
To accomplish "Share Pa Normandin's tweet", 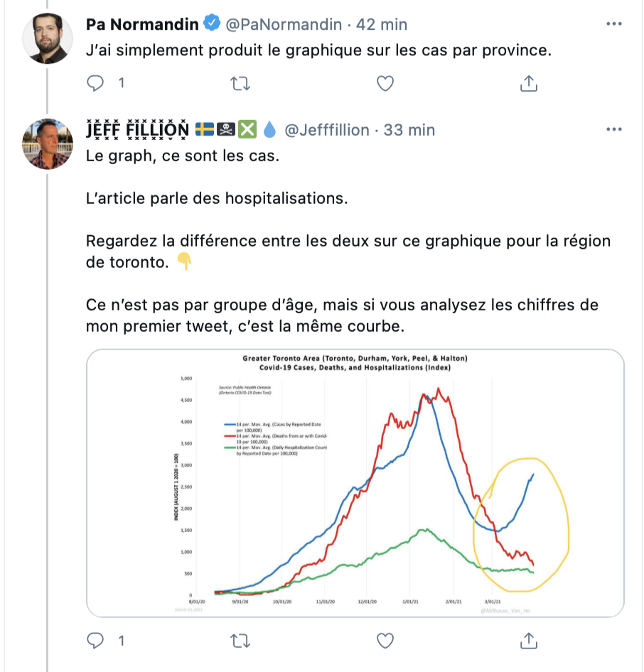I will [529, 83].
